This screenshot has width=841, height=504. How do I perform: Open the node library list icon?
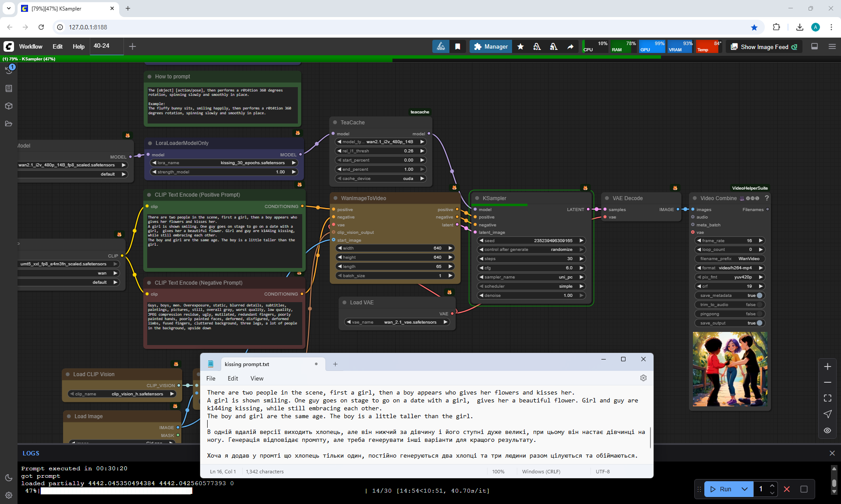tap(9, 88)
